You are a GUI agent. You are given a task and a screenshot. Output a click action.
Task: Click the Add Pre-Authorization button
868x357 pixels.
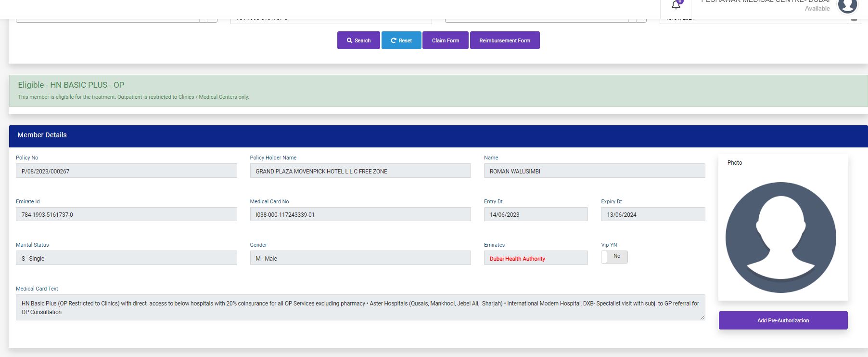[783, 320]
